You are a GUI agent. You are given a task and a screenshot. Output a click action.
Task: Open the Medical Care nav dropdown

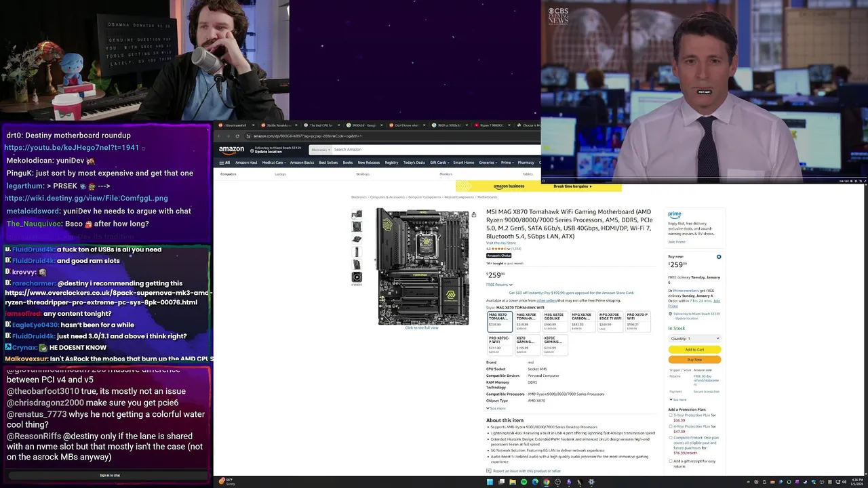[273, 163]
